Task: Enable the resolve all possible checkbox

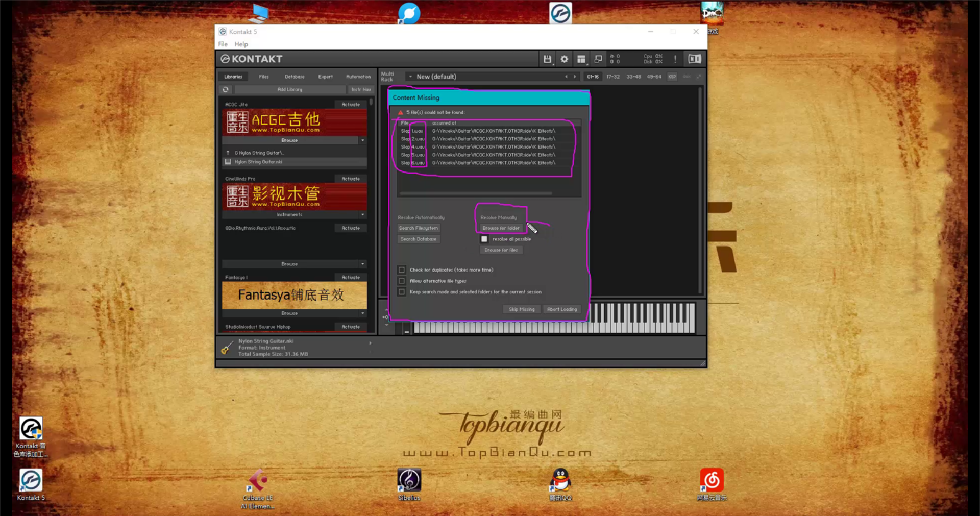Action: pos(484,239)
